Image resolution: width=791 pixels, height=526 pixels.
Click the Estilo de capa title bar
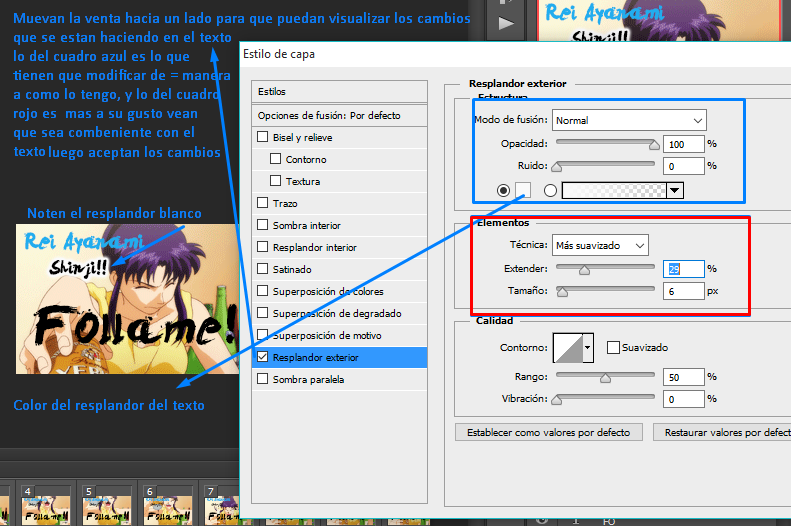[515, 54]
